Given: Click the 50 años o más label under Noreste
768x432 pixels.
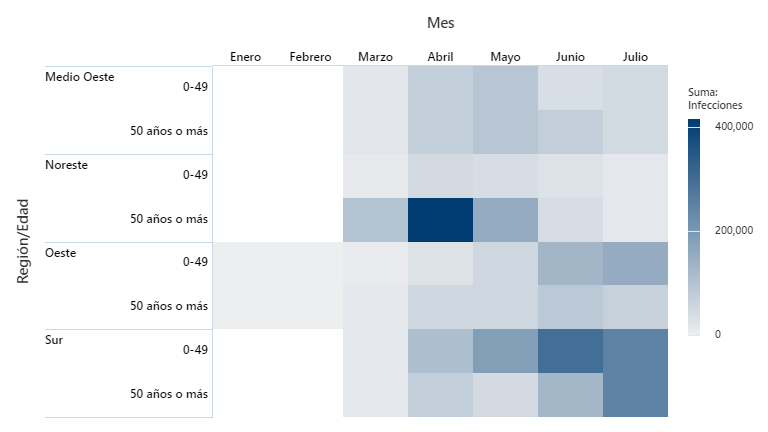Looking at the screenshot, I should [x=169, y=219].
